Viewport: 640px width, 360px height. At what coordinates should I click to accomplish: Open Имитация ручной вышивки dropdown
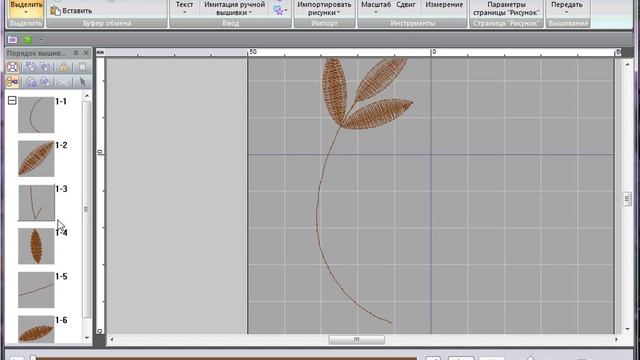tap(235, 8)
